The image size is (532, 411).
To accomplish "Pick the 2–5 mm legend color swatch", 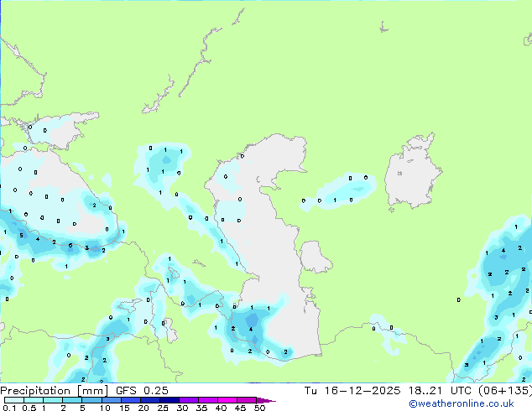I will tap(72, 400).
